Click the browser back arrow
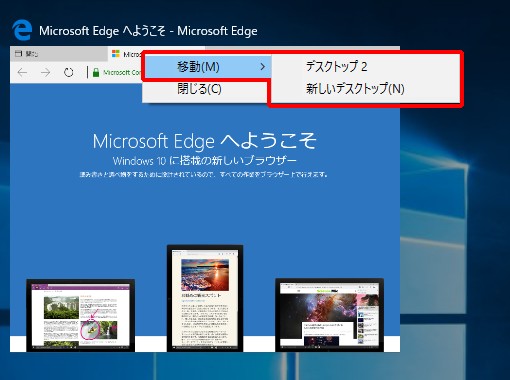 click(x=22, y=72)
